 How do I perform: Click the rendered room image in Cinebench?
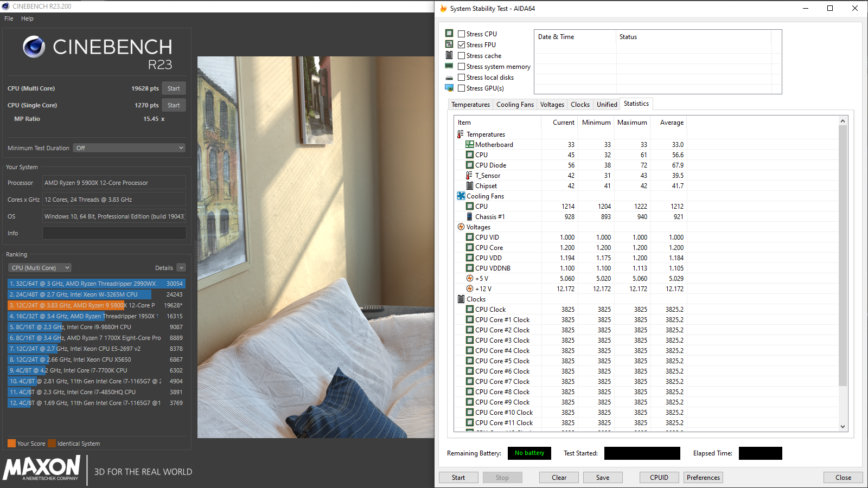pos(316,247)
